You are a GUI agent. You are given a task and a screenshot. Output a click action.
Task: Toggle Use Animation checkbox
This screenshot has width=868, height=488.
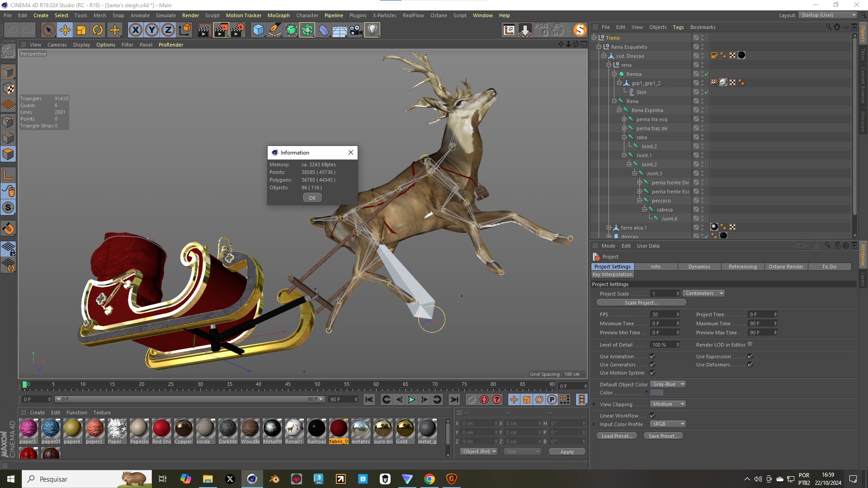(x=652, y=357)
